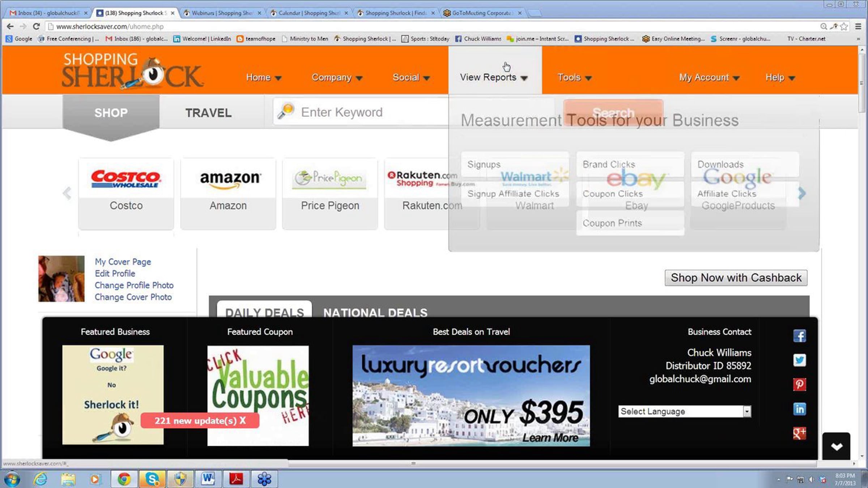Open the Chrome menu icon

[858, 26]
